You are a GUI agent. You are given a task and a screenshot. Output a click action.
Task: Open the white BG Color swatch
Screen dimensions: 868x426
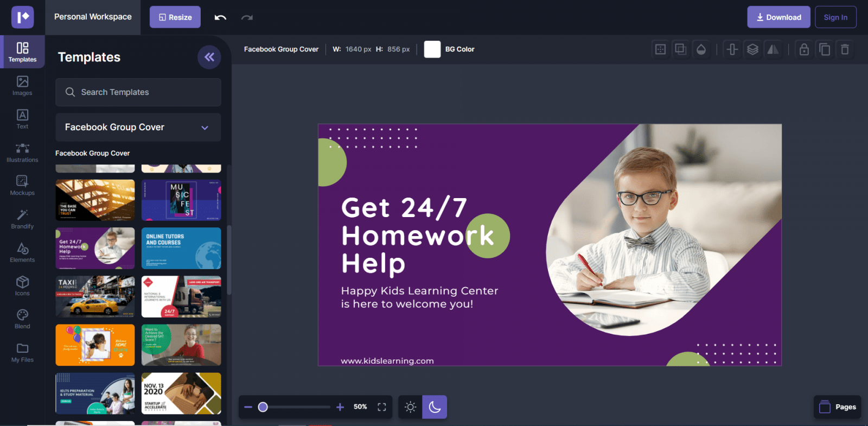[x=432, y=49]
